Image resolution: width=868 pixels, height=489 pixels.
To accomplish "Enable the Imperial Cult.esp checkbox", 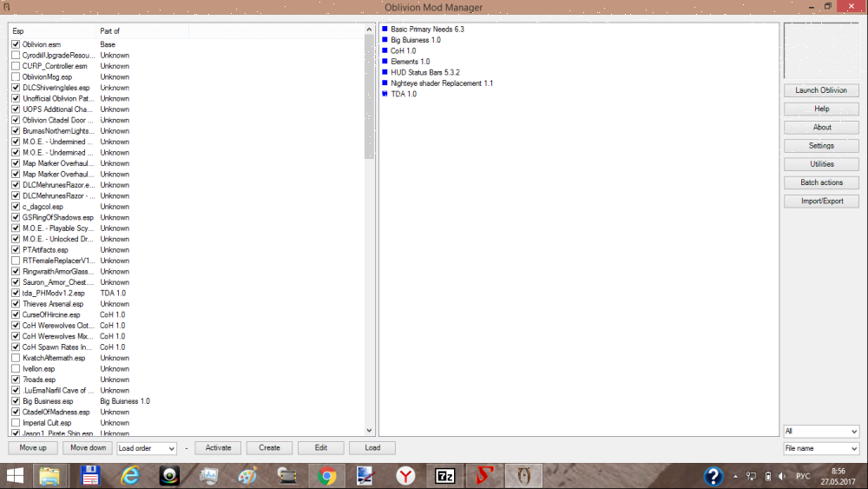I will pos(16,422).
